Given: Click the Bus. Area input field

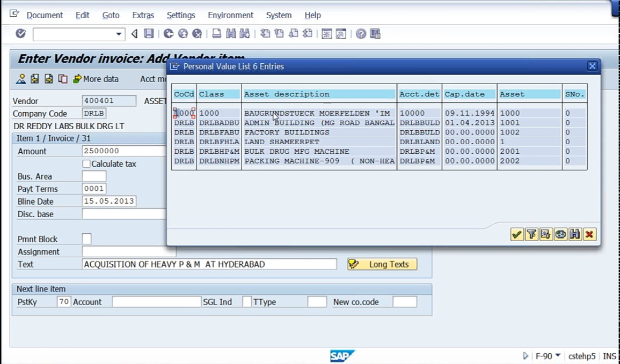Looking at the screenshot, I should tap(94, 176).
